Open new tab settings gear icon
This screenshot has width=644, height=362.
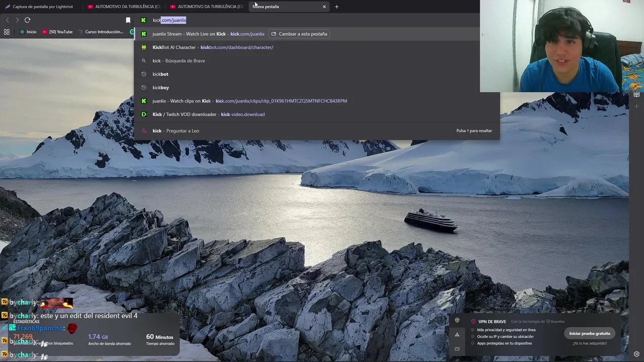pos(636,354)
